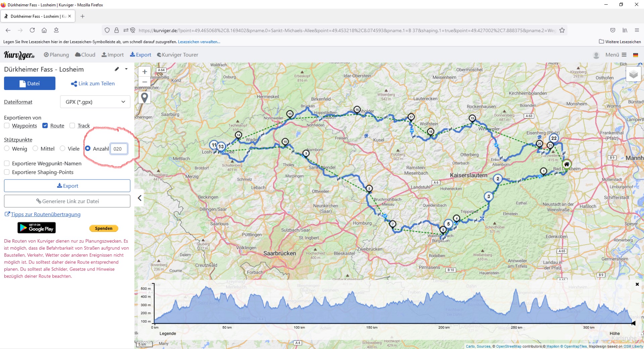
Task: Expand the route title options arrow
Action: pos(126,69)
